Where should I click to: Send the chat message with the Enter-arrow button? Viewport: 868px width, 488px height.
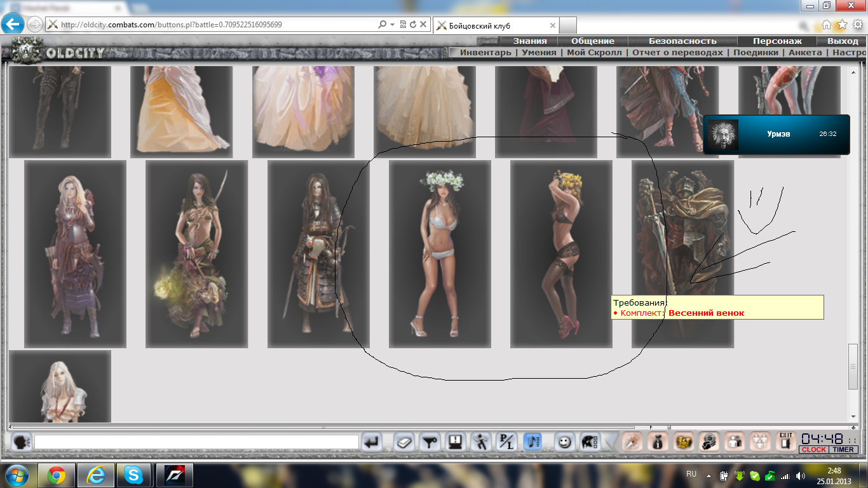tap(373, 442)
